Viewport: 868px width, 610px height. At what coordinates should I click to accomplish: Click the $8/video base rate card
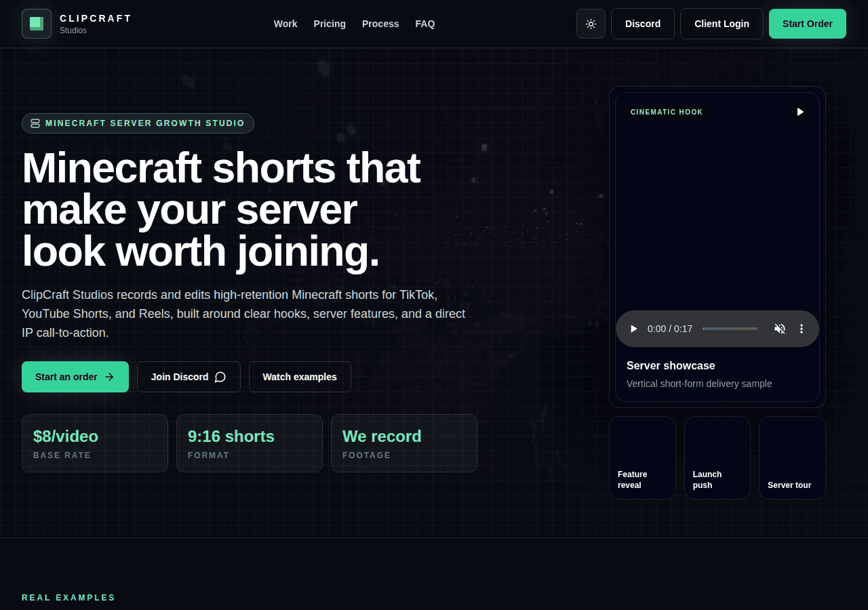[x=95, y=443]
